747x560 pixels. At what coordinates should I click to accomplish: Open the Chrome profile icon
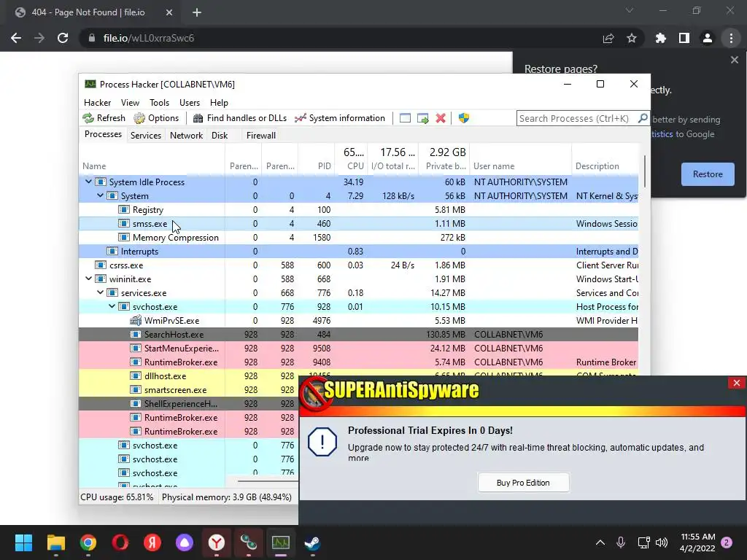(x=708, y=38)
